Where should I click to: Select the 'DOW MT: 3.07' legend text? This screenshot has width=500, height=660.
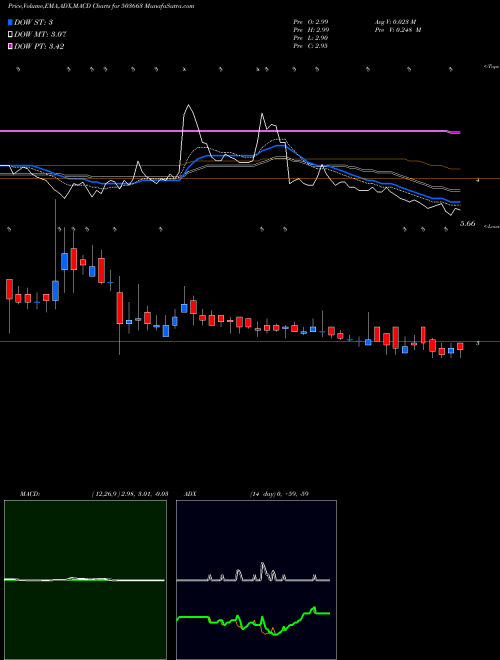pyautogui.click(x=40, y=35)
